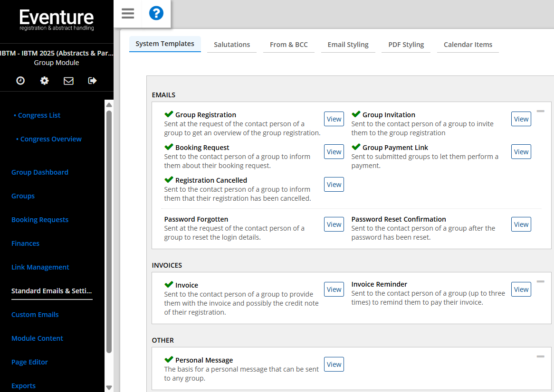Open the settings gear icon in the sidebar
Screen dimensions: 554x392
click(45, 81)
